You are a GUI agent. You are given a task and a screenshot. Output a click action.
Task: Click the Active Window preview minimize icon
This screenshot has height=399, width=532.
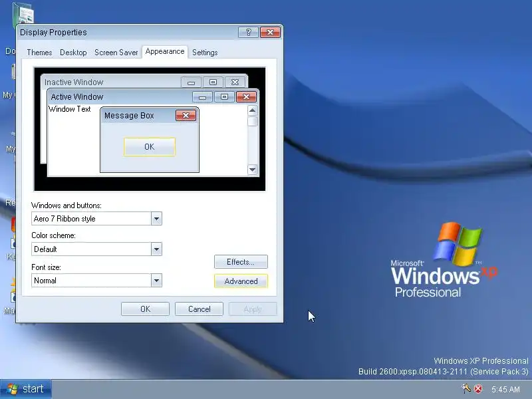[202, 97]
